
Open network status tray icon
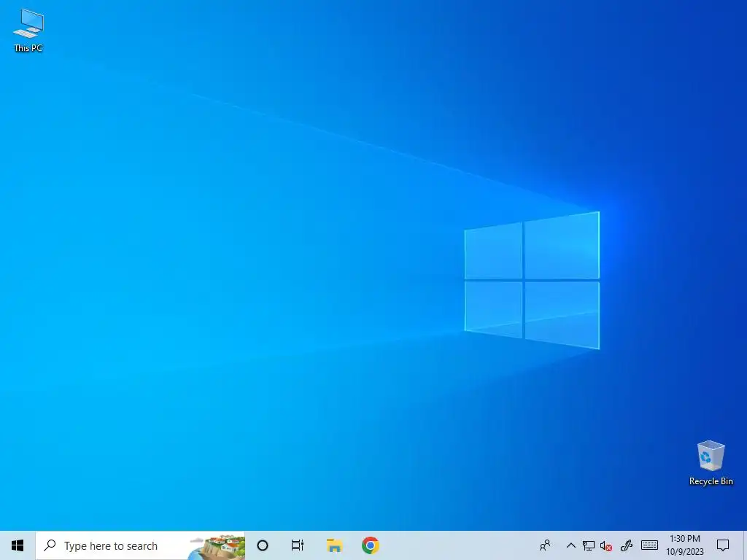point(589,545)
